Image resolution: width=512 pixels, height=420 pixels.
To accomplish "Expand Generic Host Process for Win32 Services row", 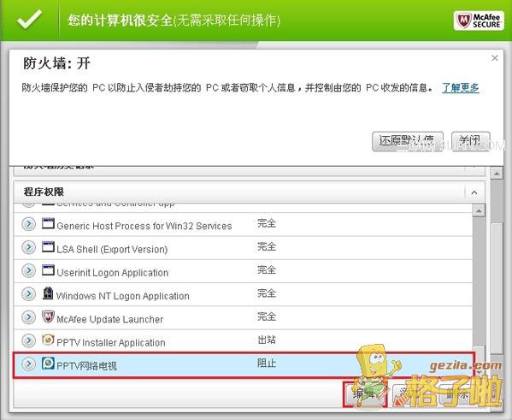I will tap(29, 224).
